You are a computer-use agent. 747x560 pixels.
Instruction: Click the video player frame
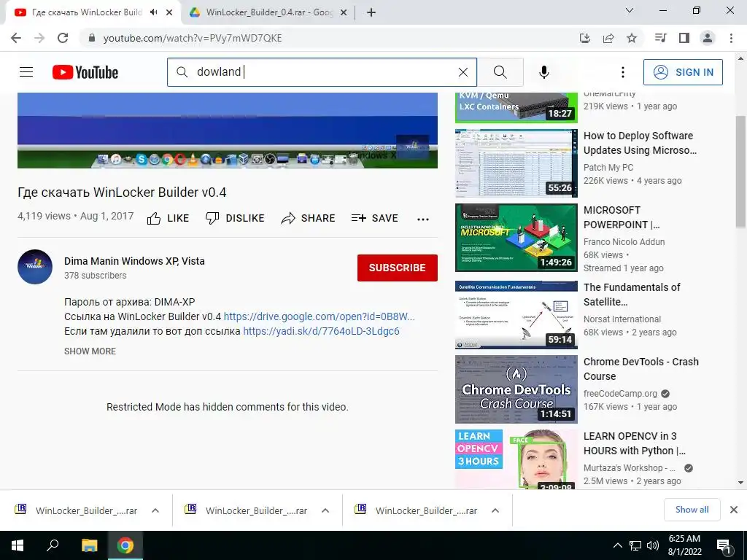[228, 130]
